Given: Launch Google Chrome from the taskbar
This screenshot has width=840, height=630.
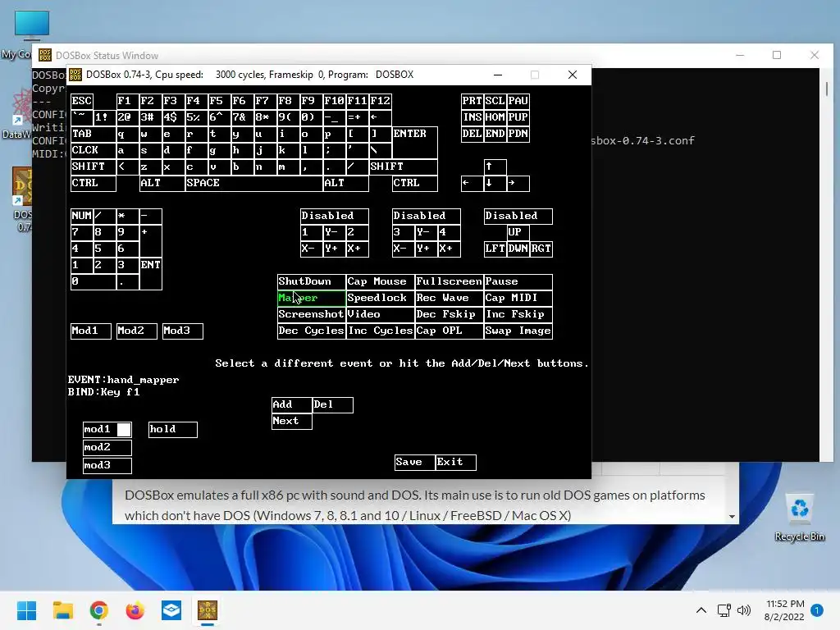Looking at the screenshot, I should pos(99,610).
